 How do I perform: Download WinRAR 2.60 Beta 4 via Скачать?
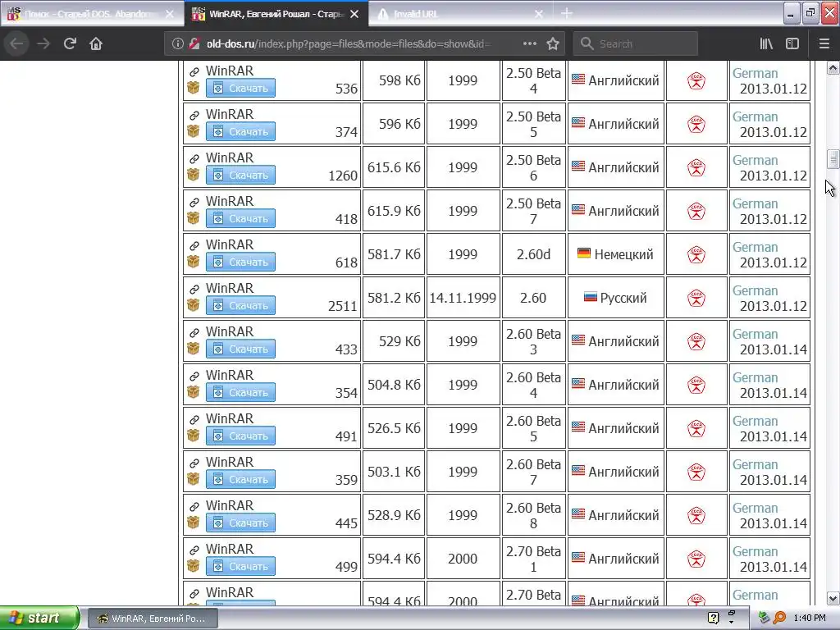coord(240,392)
